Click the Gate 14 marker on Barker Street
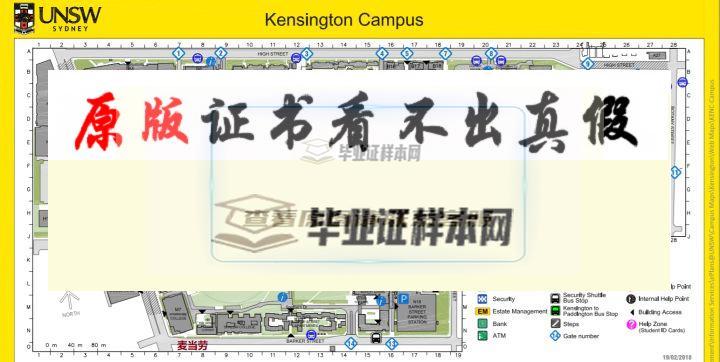This screenshot has width=720, height=362. pos(351,343)
